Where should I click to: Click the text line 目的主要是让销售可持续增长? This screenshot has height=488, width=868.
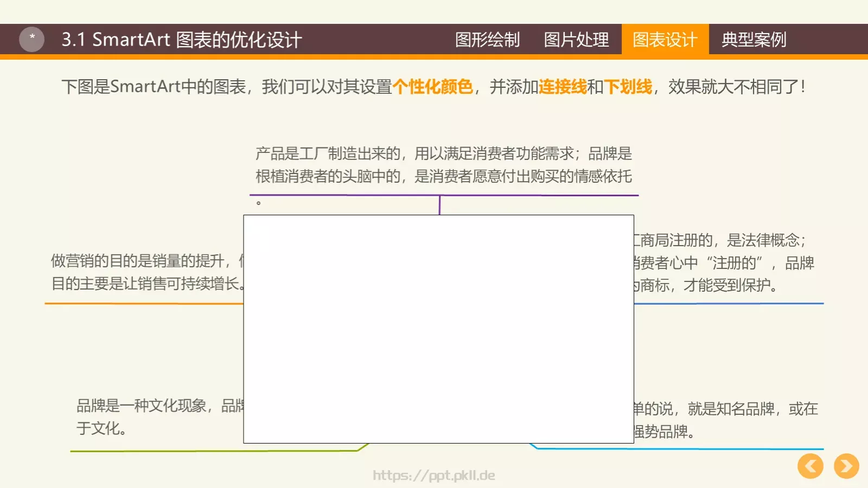pos(147,284)
